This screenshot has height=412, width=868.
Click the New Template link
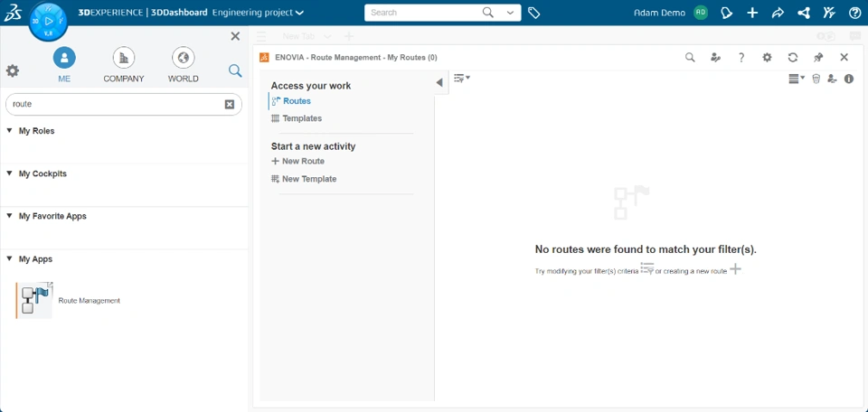[x=308, y=179]
